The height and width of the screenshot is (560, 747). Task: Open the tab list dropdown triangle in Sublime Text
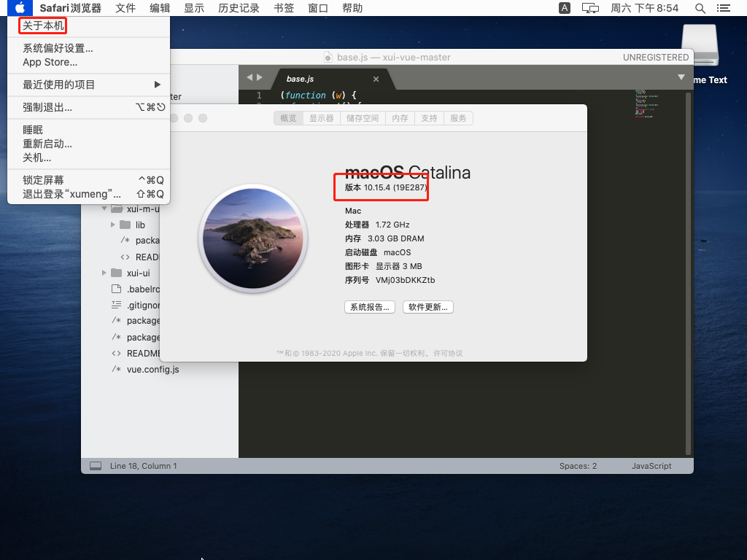(681, 77)
